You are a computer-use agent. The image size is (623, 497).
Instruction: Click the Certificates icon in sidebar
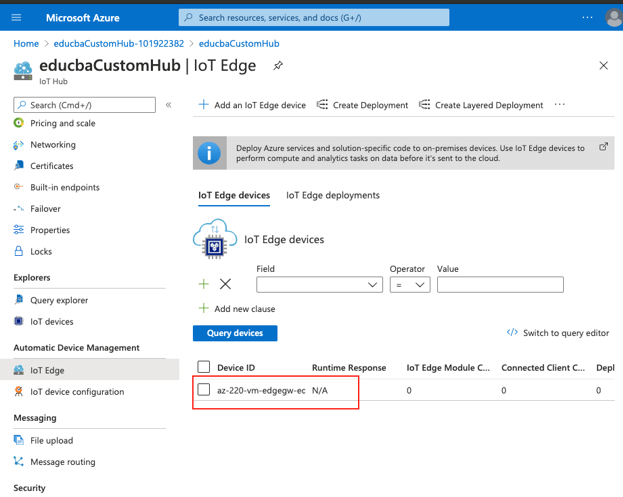pyautogui.click(x=18, y=166)
